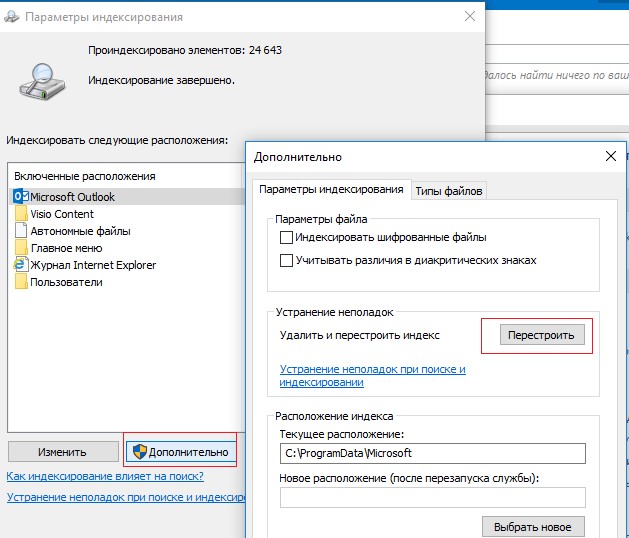Screen dimensions: 629x538
Task: Click the Internet Explorer history icon
Action: tap(20, 265)
